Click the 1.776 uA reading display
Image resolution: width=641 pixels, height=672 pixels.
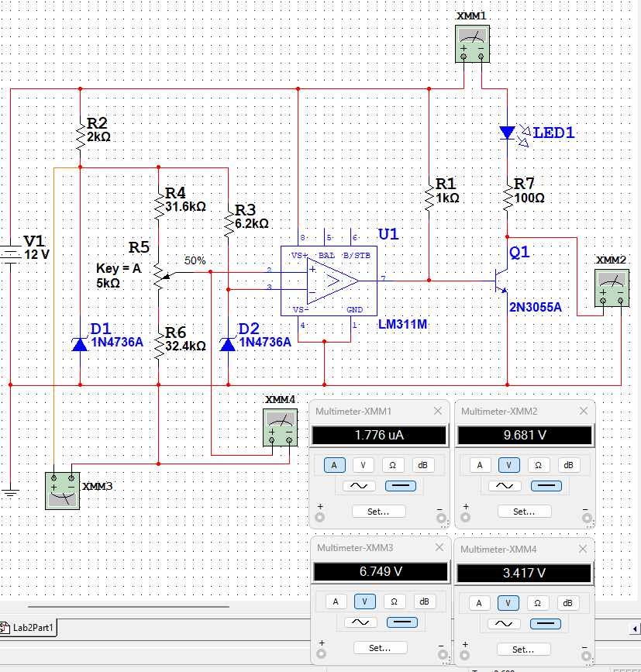coord(379,436)
